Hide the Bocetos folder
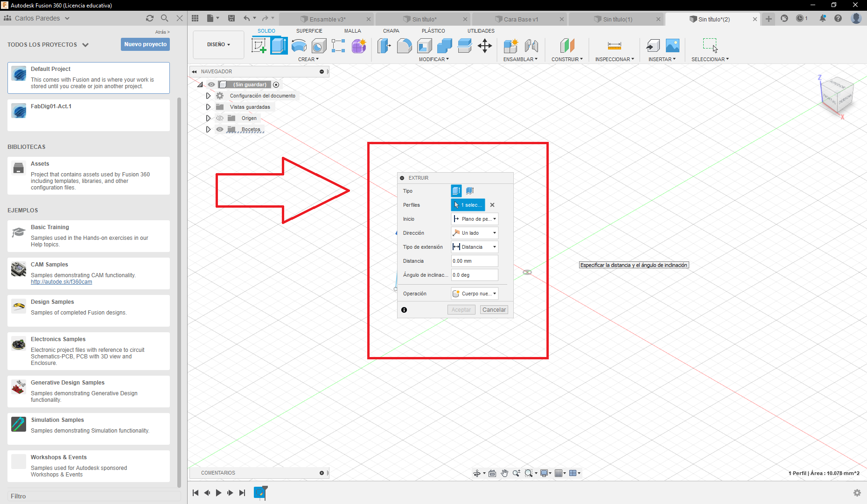The width and height of the screenshot is (867, 504). tap(220, 129)
